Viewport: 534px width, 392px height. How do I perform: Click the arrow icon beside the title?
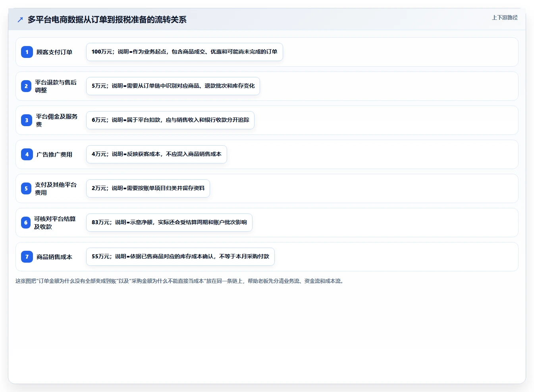(x=20, y=19)
